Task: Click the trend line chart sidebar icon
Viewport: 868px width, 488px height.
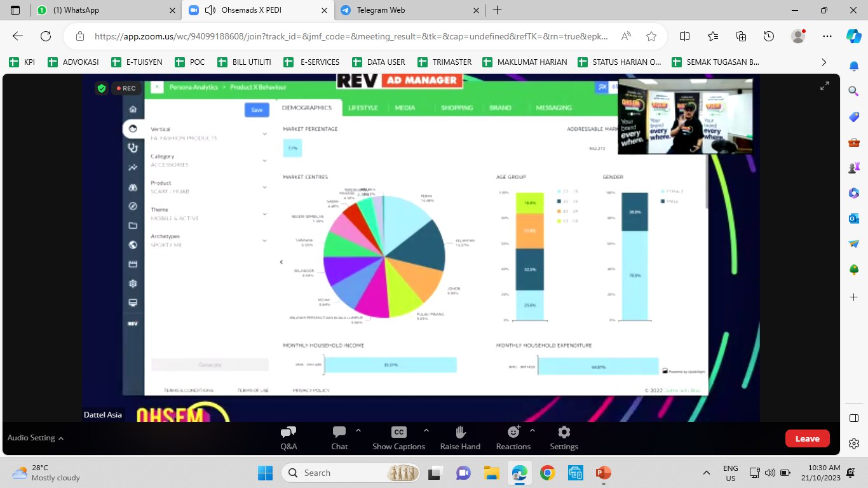Action: point(133,168)
